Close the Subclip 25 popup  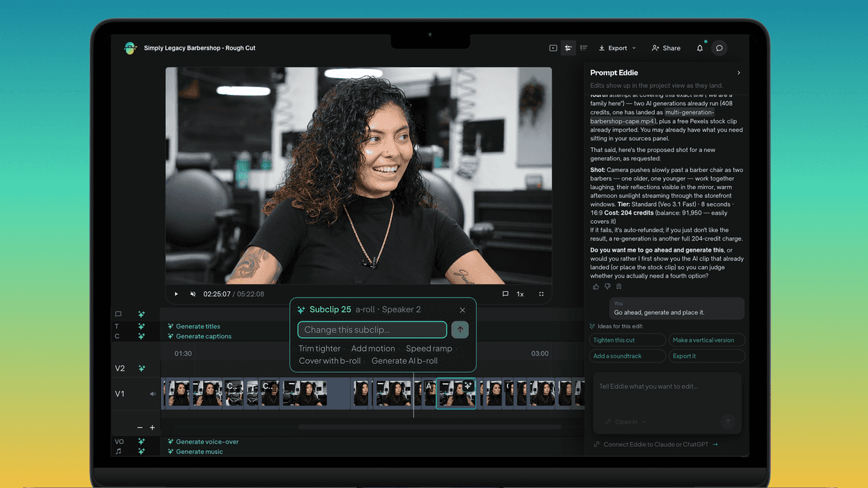coord(462,310)
